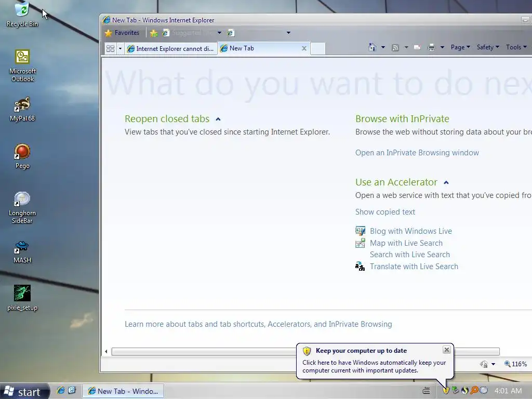Viewport: 532px width, 399px height.
Task: Open the Learn more about tabs link
Action: (x=258, y=324)
